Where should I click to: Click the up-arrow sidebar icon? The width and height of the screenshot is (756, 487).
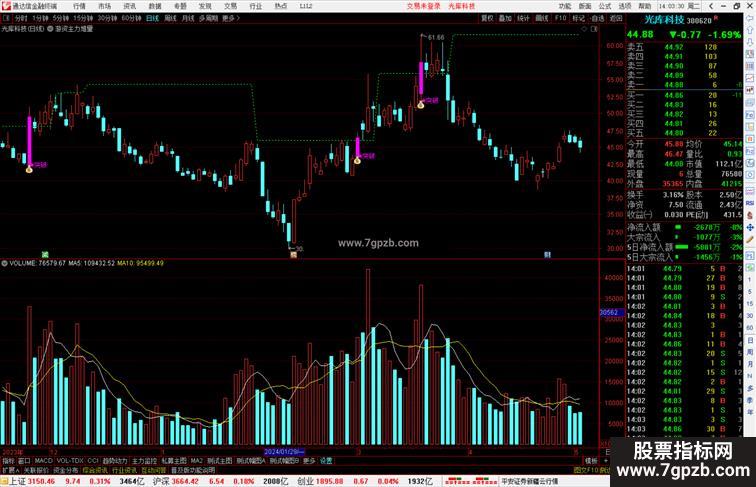click(x=750, y=30)
